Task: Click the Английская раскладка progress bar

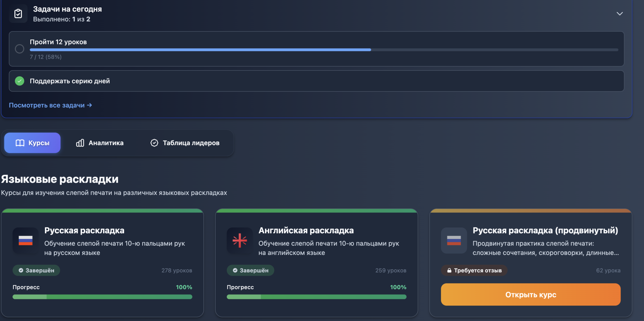Action: point(316,297)
